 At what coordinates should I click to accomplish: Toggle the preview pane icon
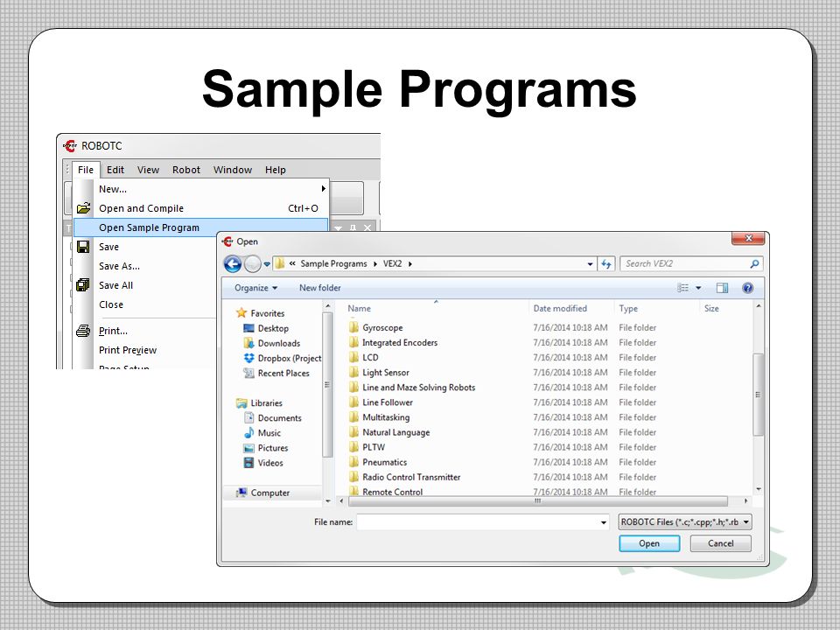click(722, 288)
